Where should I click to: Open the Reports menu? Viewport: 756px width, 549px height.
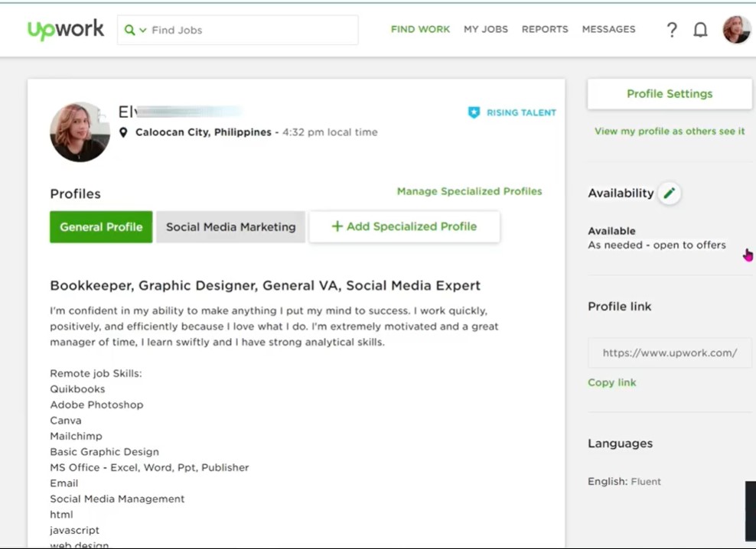(x=545, y=29)
